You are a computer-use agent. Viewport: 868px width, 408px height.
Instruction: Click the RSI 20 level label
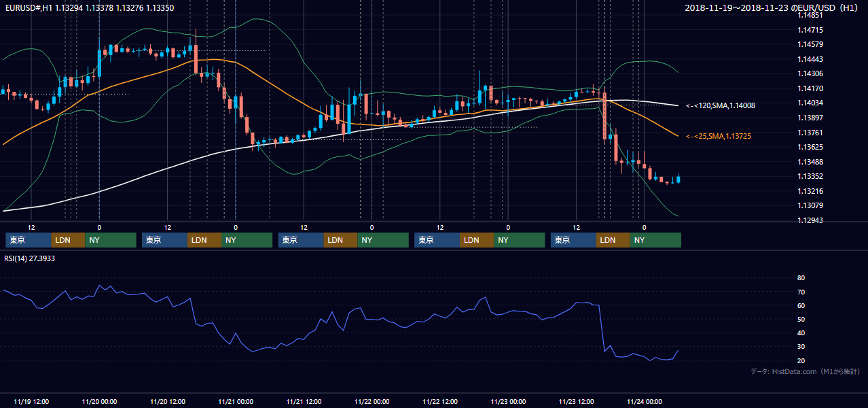pyautogui.click(x=801, y=360)
